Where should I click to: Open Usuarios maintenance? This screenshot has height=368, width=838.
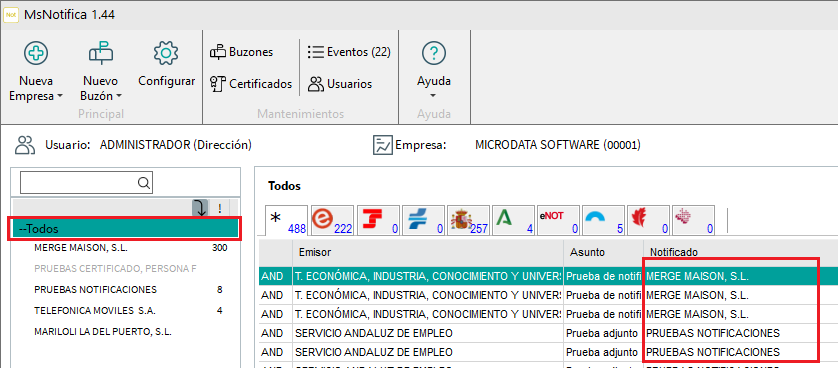coord(340,84)
